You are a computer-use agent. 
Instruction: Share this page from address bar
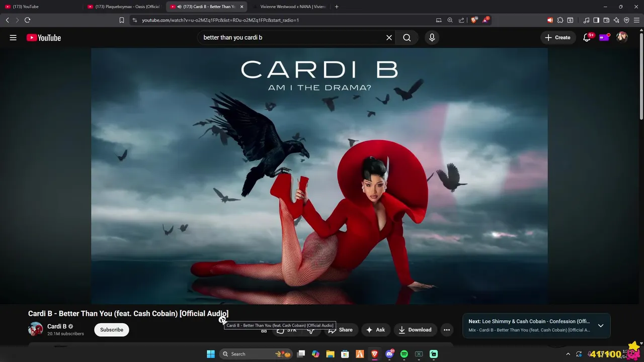461,20
